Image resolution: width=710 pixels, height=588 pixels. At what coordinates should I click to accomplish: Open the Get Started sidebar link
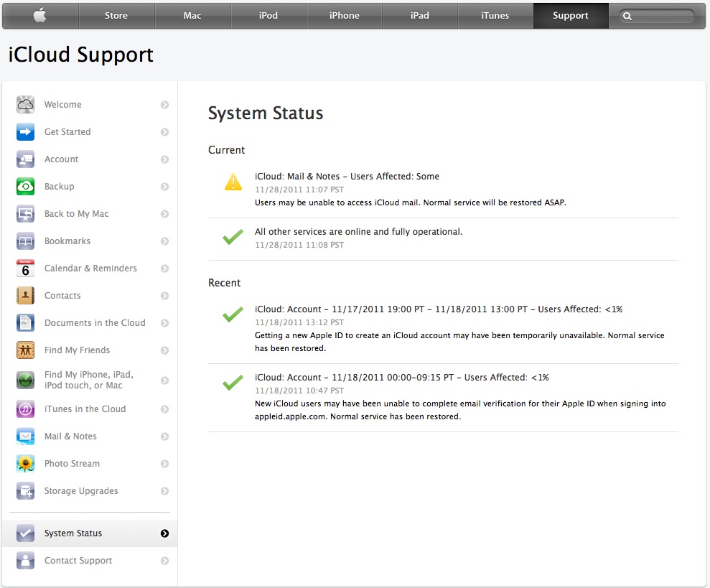(x=67, y=132)
